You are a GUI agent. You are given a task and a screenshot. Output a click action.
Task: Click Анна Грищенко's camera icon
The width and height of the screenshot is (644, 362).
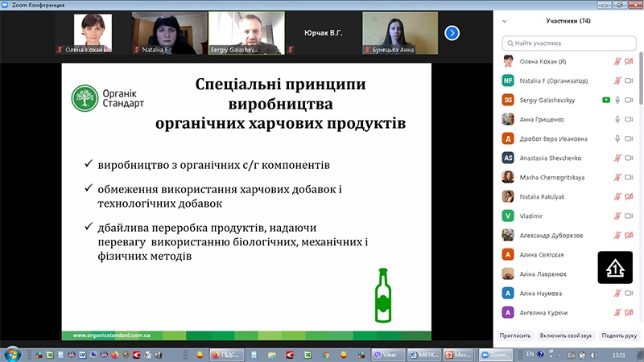pyautogui.click(x=629, y=119)
